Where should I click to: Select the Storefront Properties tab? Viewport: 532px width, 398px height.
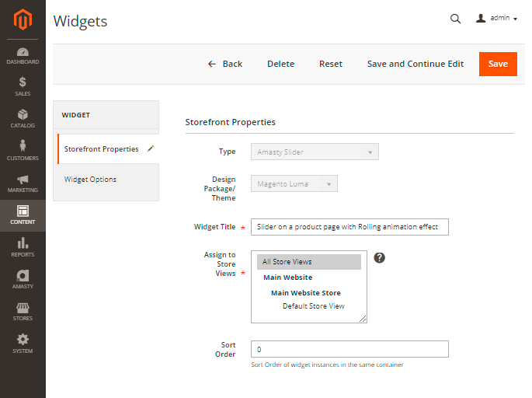tap(102, 148)
